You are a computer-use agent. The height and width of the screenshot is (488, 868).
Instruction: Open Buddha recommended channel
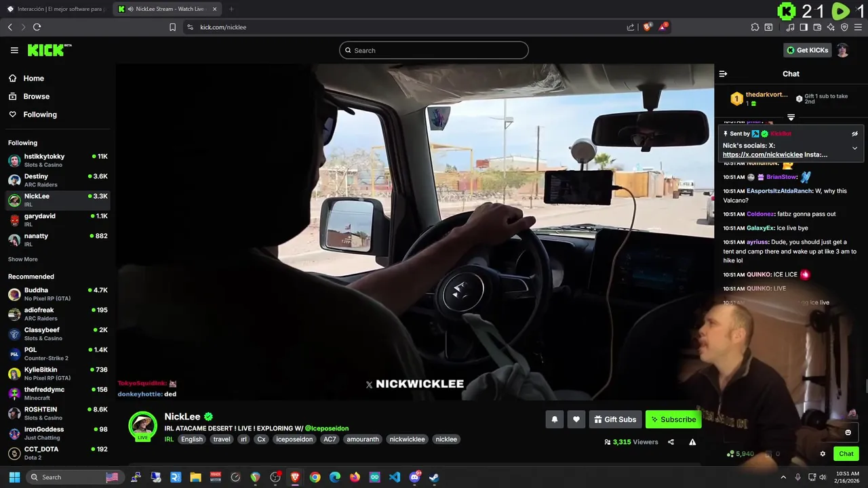(x=58, y=293)
